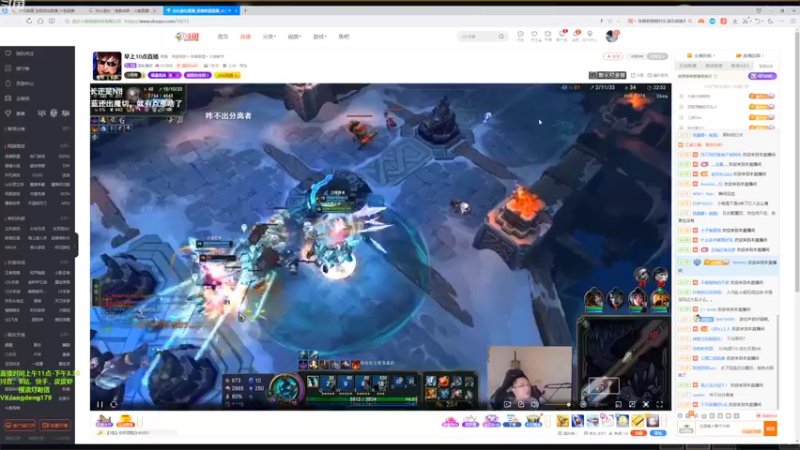Bookmark the page with the star icon
The height and width of the screenshot is (450, 800).
click(67, 21)
